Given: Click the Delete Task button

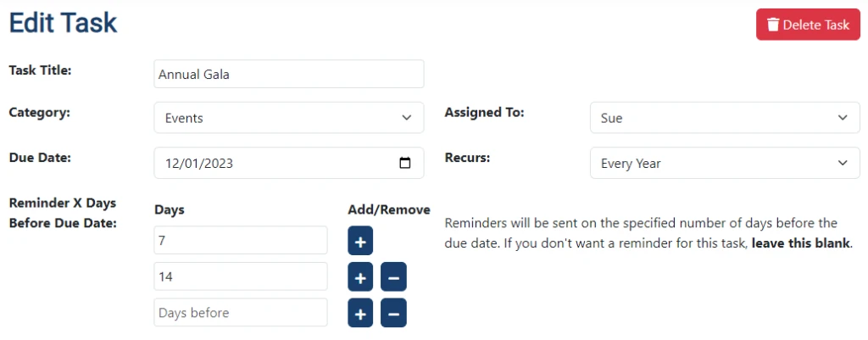Looking at the screenshot, I should (x=808, y=25).
